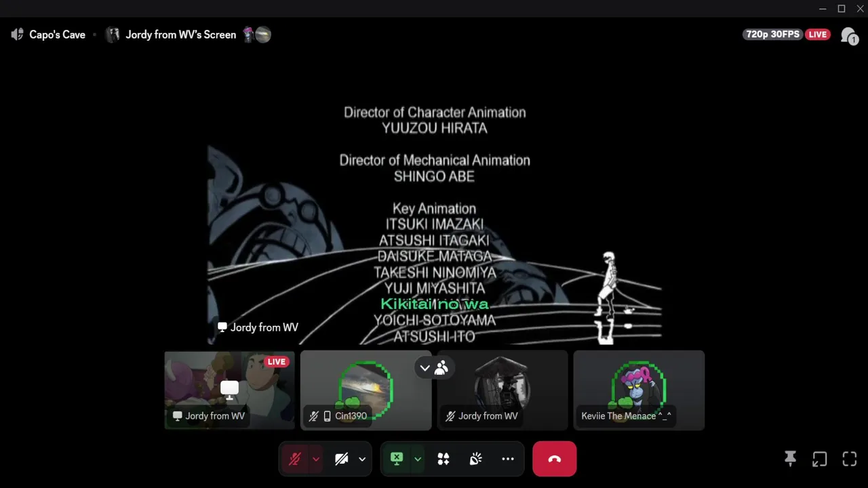Open the Capo's Cave channel title

click(x=57, y=35)
